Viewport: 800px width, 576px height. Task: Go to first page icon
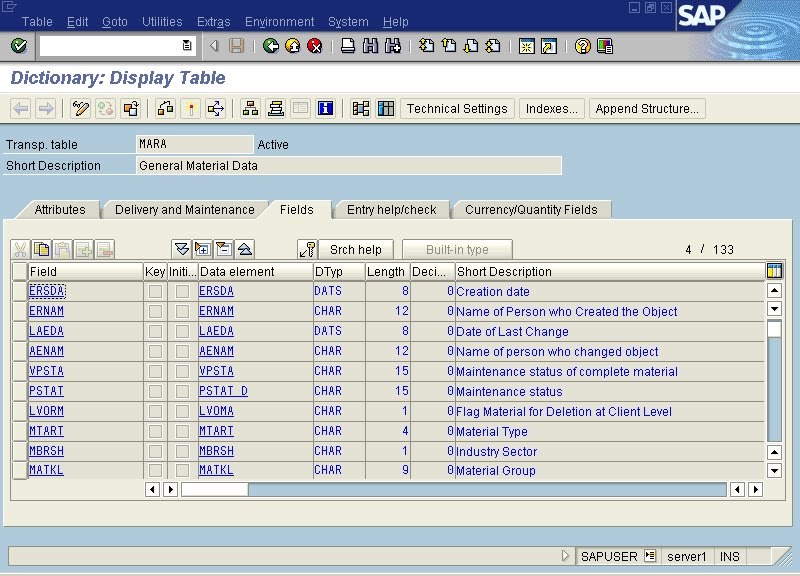pos(427,46)
